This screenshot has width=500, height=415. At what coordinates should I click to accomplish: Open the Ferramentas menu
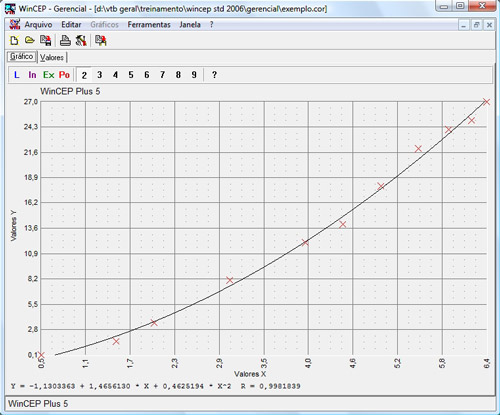point(149,25)
